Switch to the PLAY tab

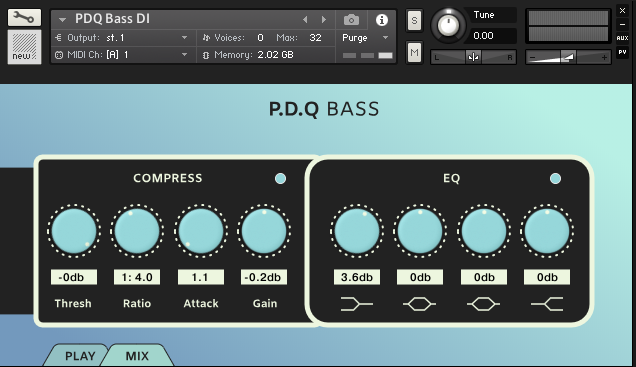coord(80,356)
